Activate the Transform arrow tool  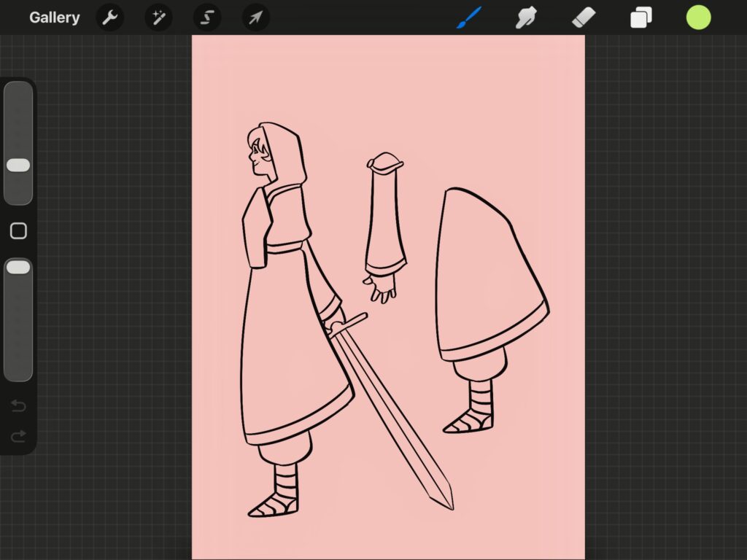256,17
